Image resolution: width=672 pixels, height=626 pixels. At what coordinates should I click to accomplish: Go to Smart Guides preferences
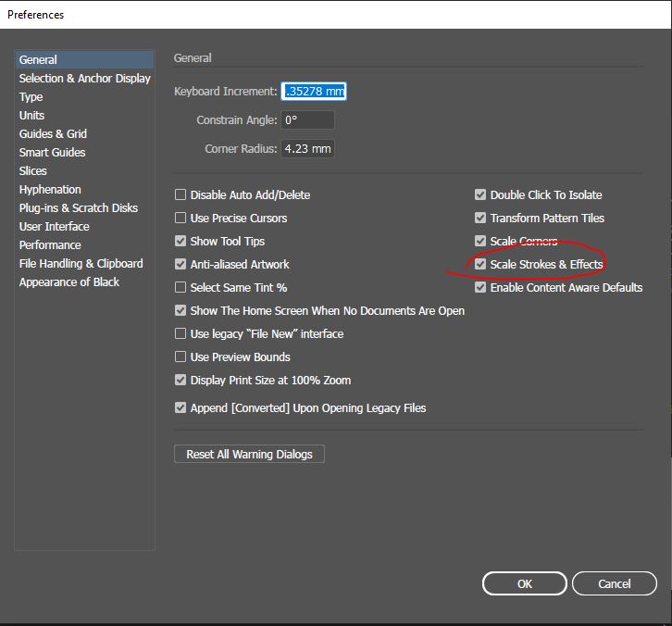(x=52, y=153)
